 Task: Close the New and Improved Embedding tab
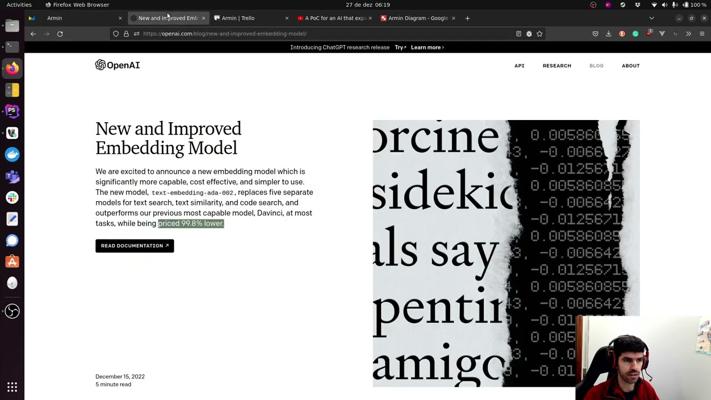(204, 18)
